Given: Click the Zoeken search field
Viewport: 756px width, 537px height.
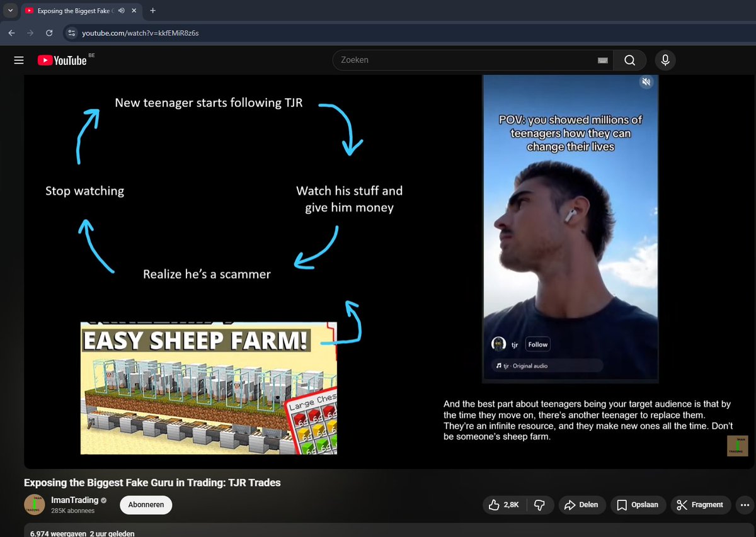Looking at the screenshot, I should click(x=472, y=60).
